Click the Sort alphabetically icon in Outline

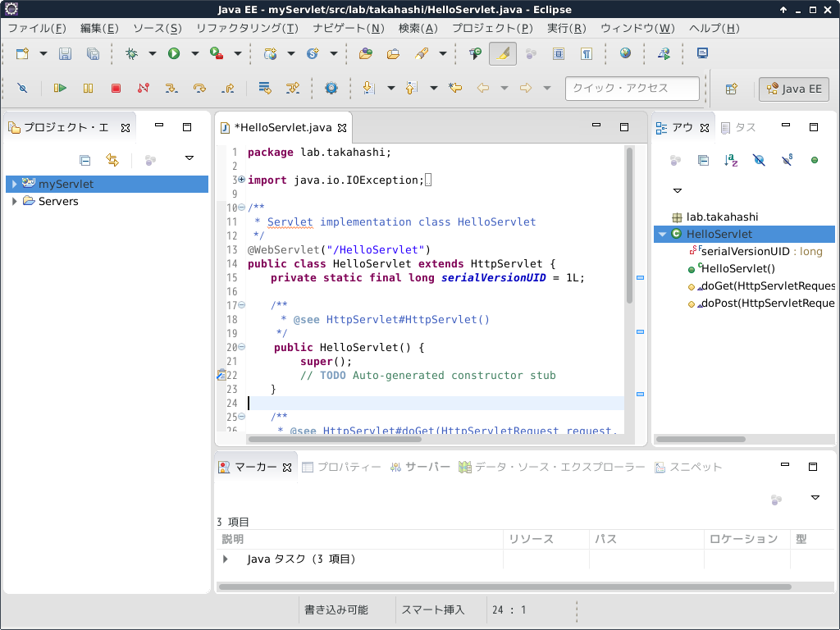click(x=731, y=160)
